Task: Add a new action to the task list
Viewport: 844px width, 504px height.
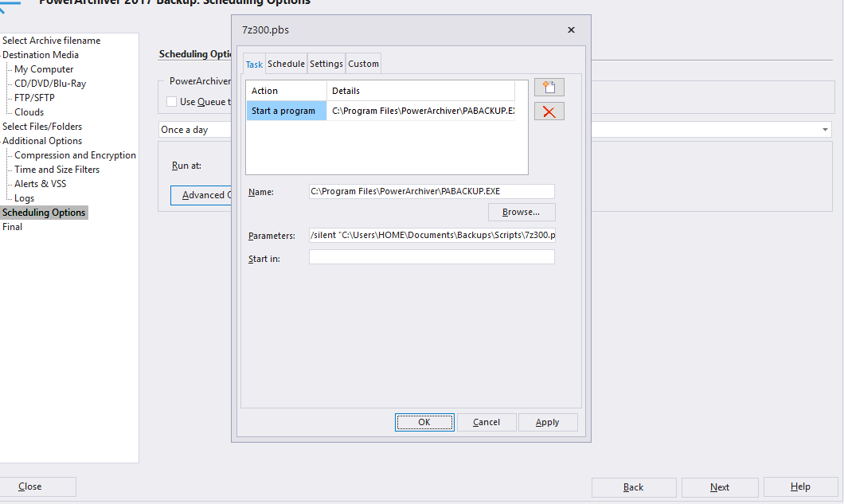Action: click(549, 88)
